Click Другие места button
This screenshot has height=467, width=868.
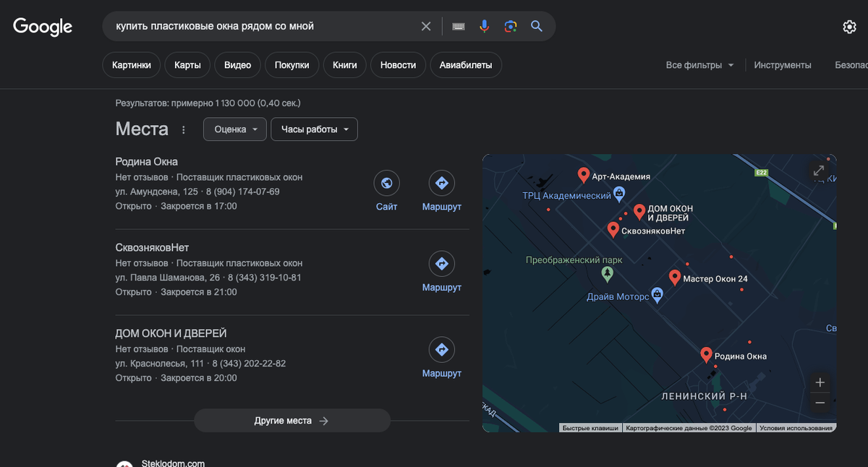[292, 421]
